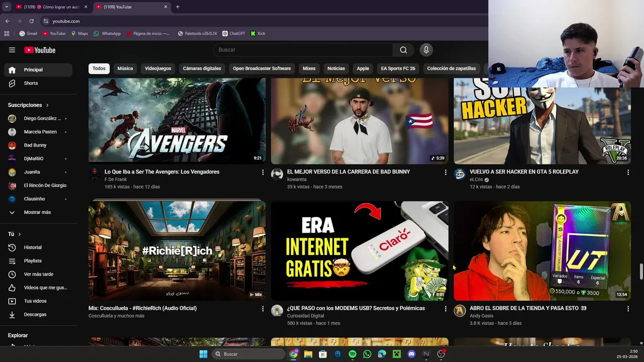Open a new Chrome tab
Image resolution: width=644 pixels, height=362 pixels.
(x=178, y=7)
